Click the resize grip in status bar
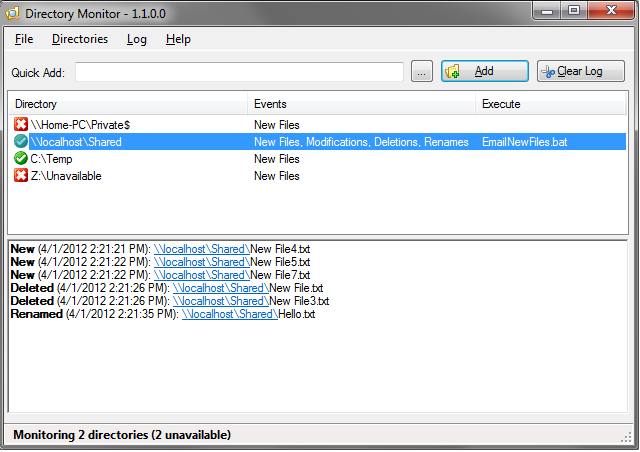Viewport: 640px width, 452px height. tap(626, 439)
